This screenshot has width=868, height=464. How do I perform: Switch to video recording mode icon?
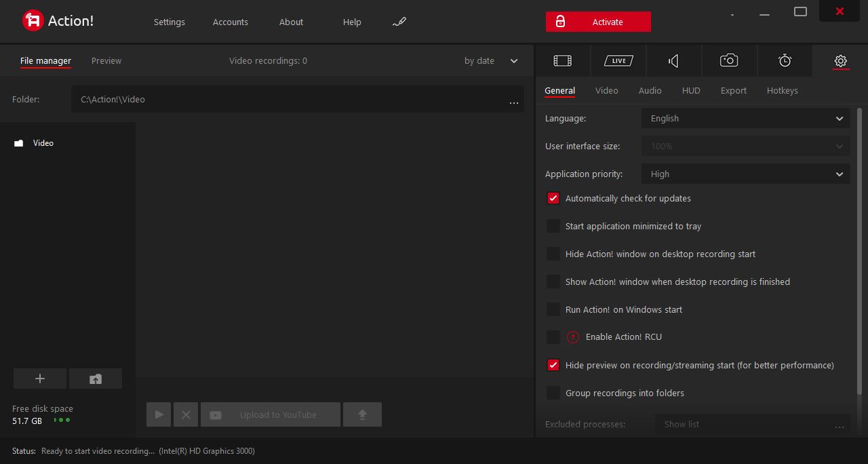(562, 61)
